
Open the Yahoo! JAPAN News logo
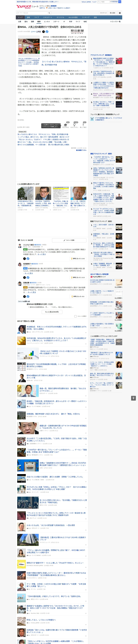coord(27,7)
